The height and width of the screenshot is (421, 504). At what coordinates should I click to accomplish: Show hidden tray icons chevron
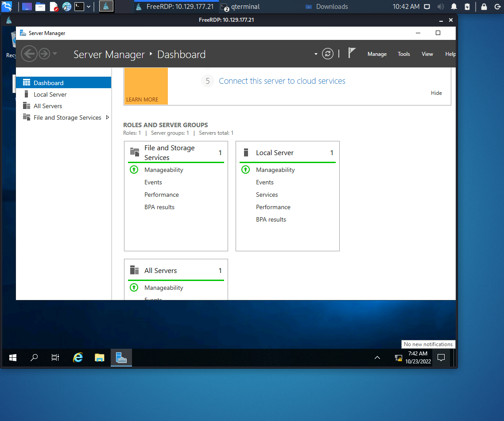click(377, 357)
